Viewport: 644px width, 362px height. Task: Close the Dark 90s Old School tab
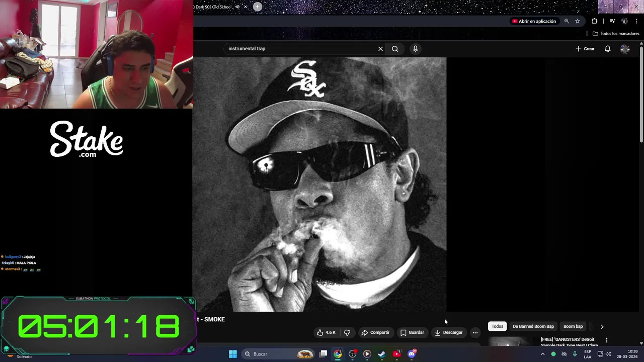tap(246, 7)
